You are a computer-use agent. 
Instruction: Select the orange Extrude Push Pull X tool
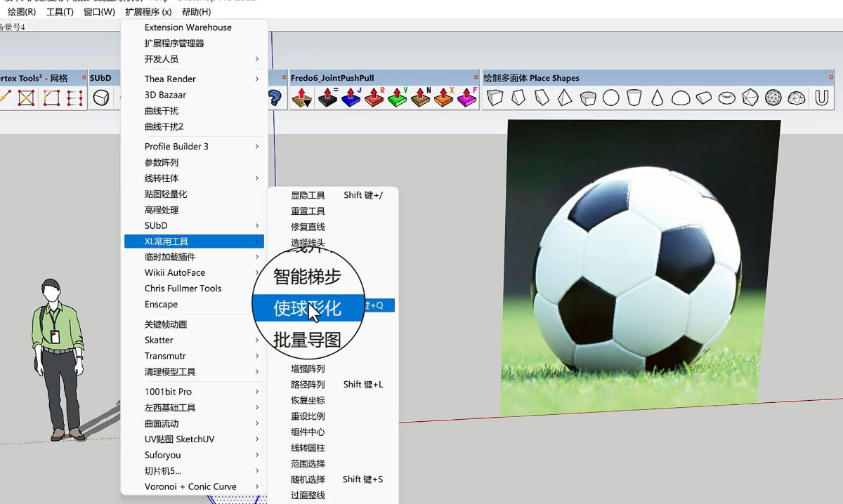click(x=444, y=98)
